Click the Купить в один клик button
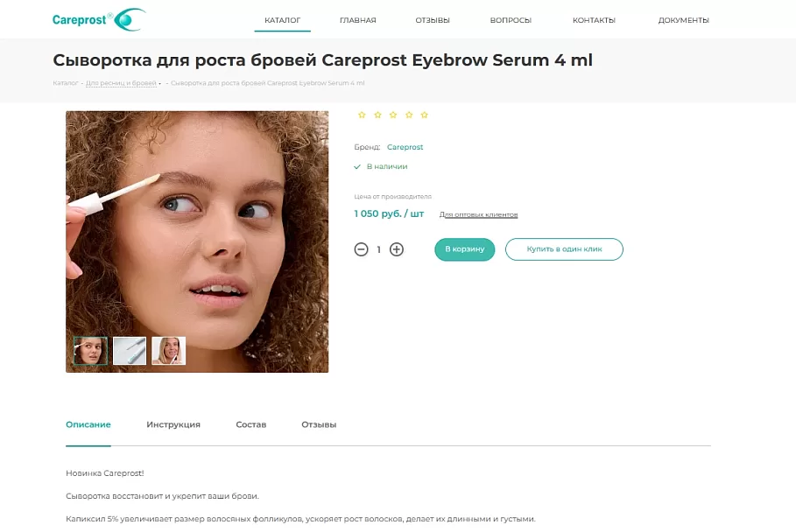The width and height of the screenshot is (796, 532). 564,249
